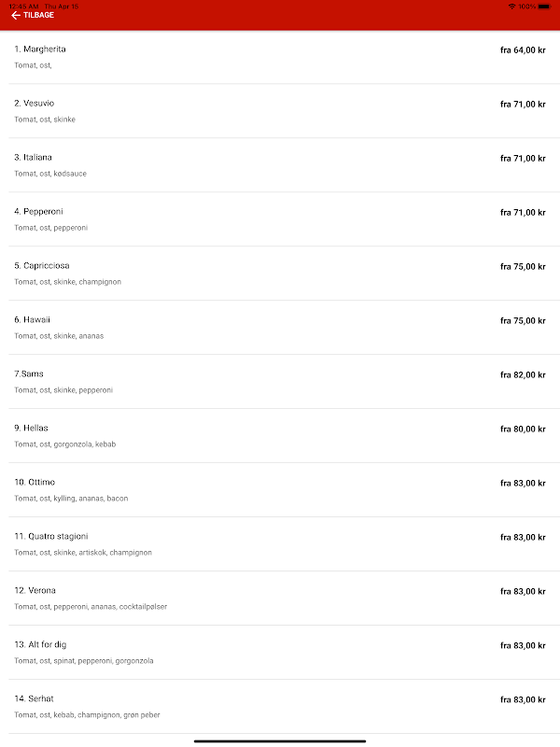Open 5. Capricciosa item

click(41, 265)
